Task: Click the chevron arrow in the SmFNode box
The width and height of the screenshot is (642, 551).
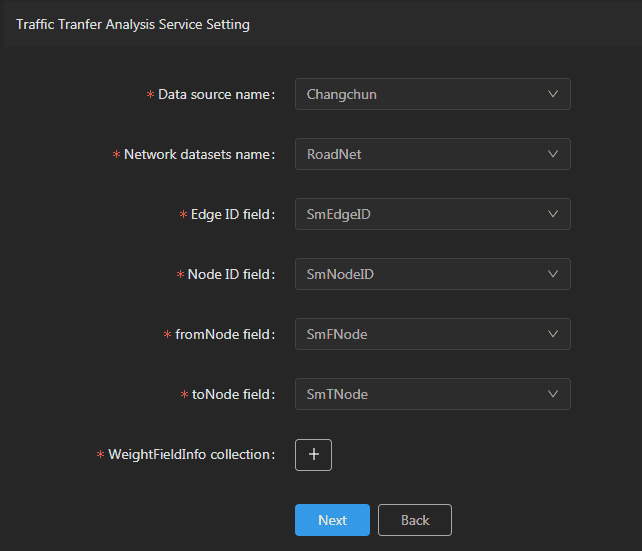Action: 553,334
